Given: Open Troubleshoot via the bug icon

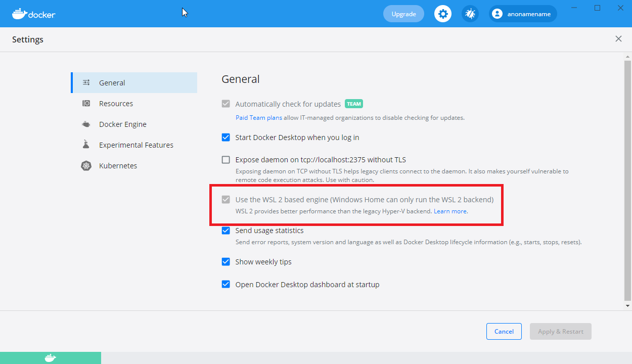Looking at the screenshot, I should click(x=470, y=14).
